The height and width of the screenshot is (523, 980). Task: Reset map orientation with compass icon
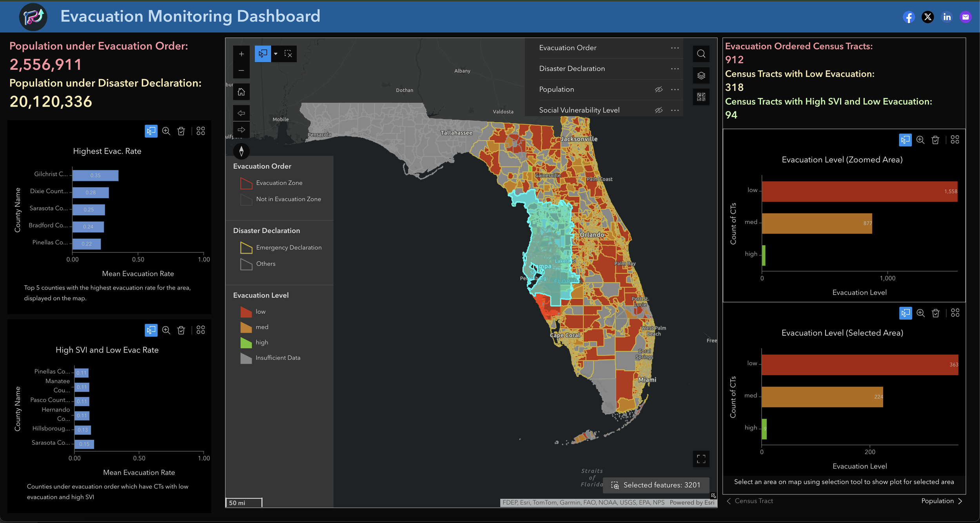coord(241,151)
